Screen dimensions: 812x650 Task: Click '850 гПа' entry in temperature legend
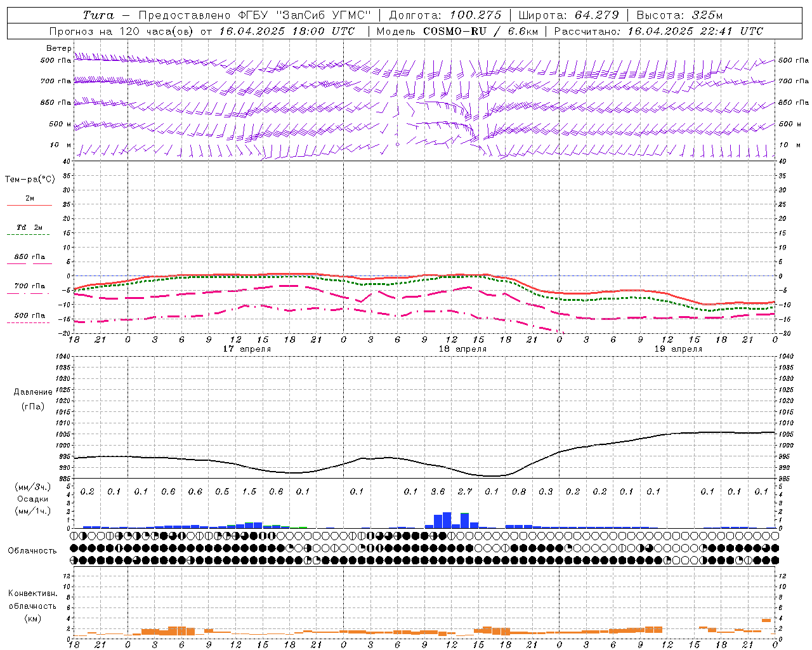(30, 256)
